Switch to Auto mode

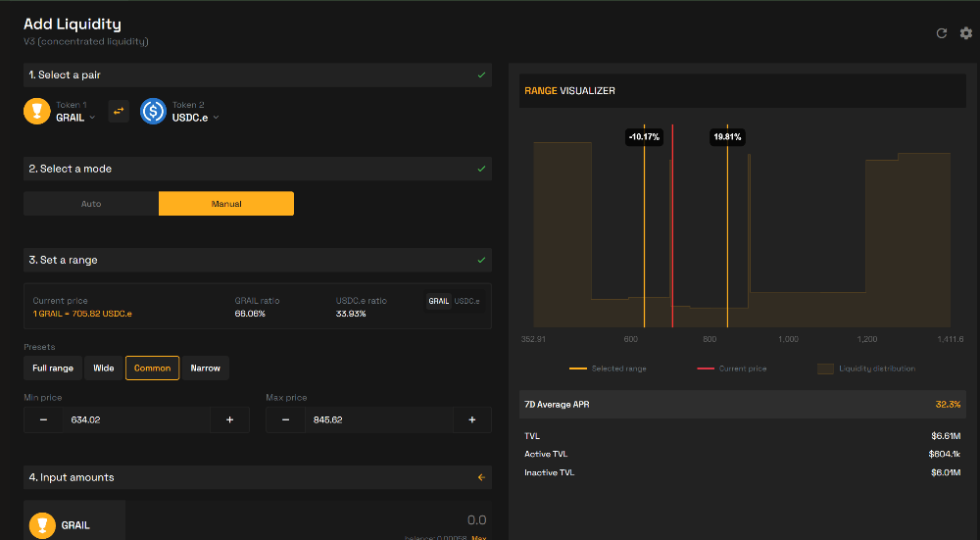click(x=91, y=204)
